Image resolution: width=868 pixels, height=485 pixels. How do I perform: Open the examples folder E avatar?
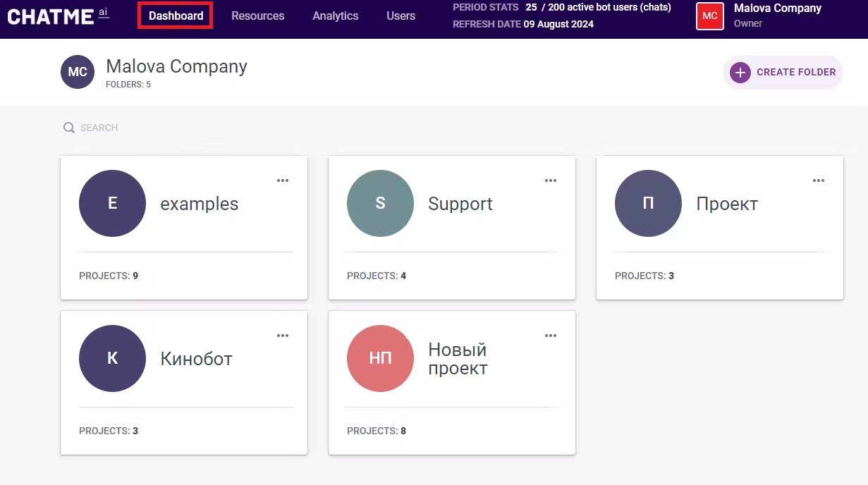pos(112,204)
